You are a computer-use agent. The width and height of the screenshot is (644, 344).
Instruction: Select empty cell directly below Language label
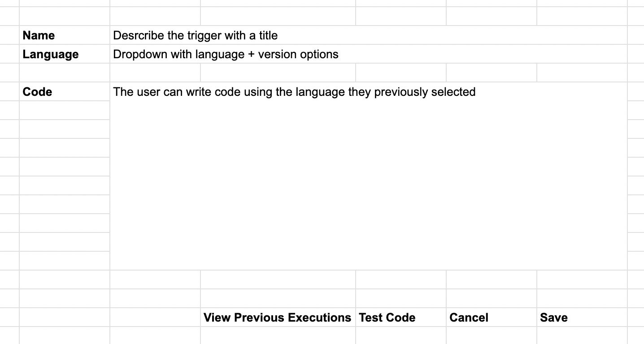(x=65, y=73)
